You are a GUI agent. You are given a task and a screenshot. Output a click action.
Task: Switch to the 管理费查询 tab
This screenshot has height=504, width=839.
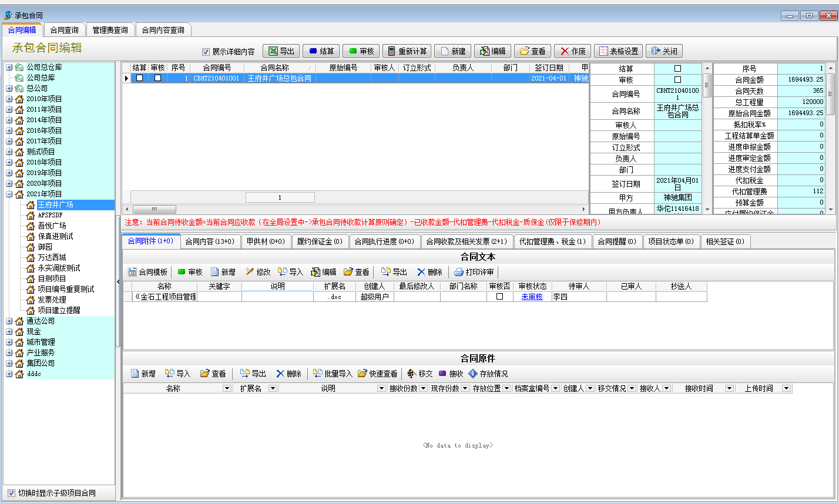[110, 29]
